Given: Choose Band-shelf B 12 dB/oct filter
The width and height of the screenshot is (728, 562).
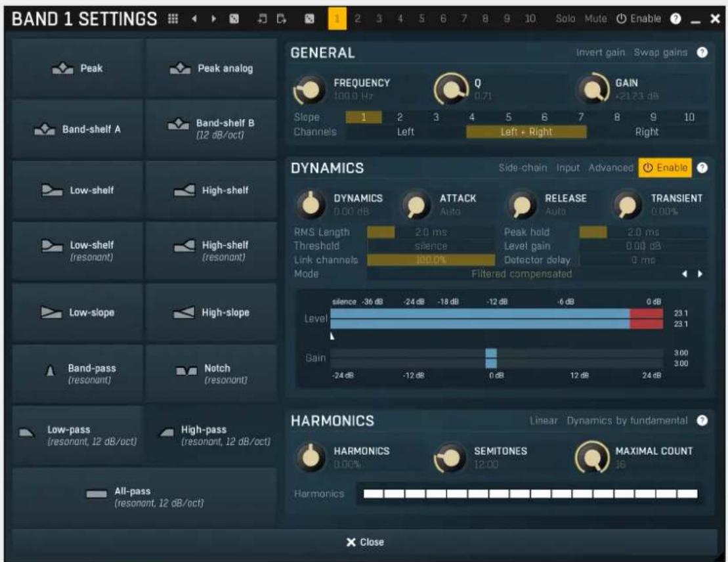Looking at the screenshot, I should coord(211,129).
